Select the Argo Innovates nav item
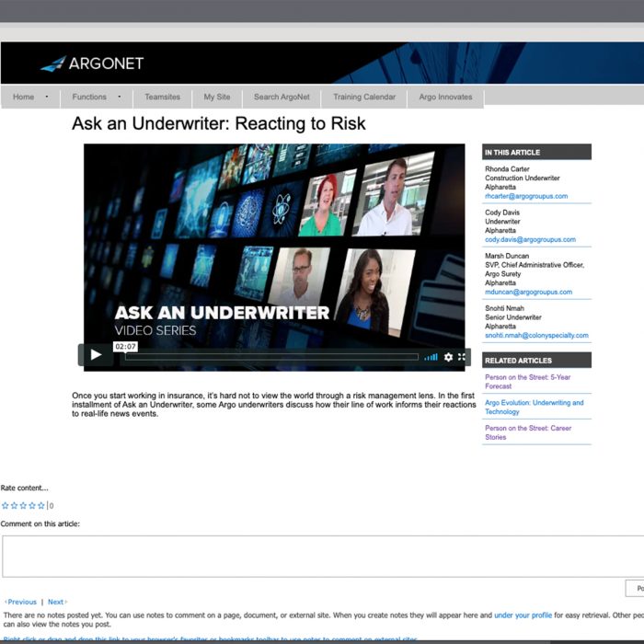The image size is (644, 644). point(445,97)
